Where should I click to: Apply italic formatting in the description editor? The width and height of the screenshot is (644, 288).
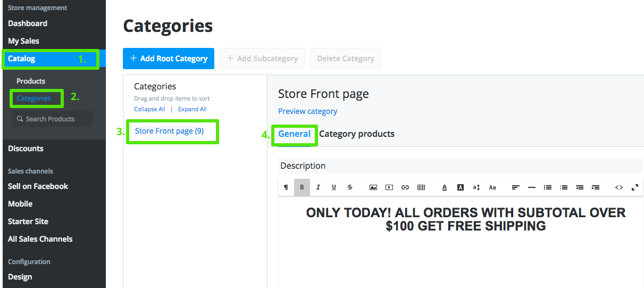pos(318,187)
